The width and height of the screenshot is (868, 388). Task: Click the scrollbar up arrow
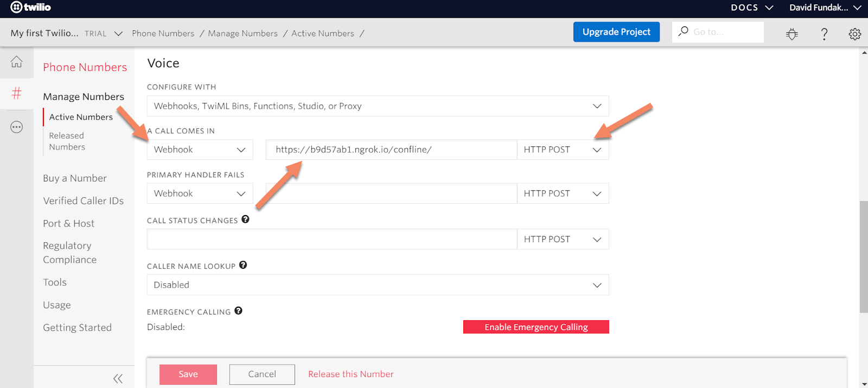pos(864,53)
